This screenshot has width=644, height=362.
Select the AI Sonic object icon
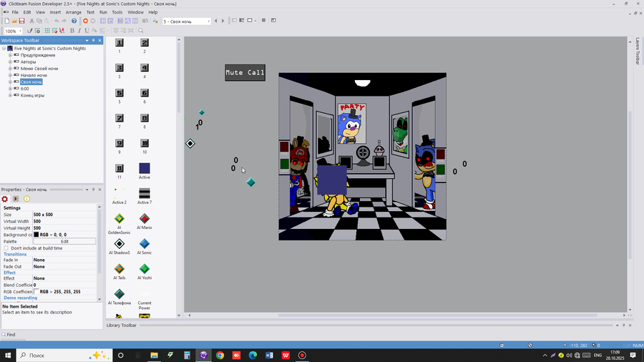point(144,244)
